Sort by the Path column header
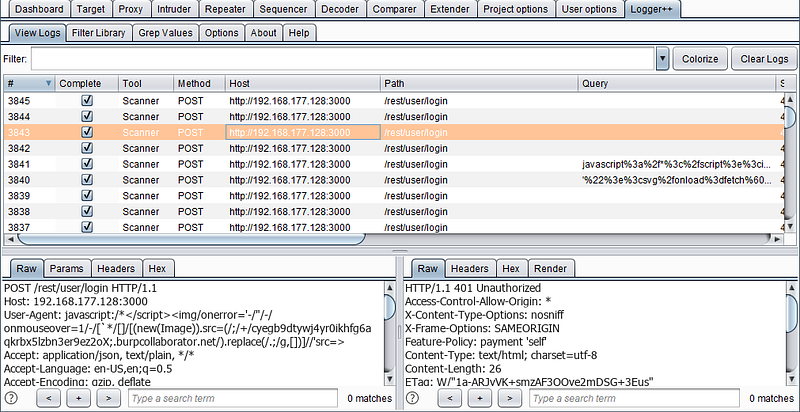The width and height of the screenshot is (800, 412). [480, 83]
